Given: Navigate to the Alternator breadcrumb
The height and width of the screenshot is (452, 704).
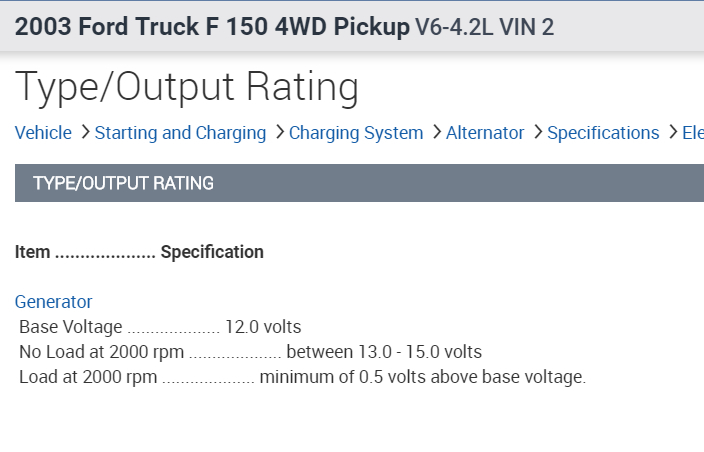Looking at the screenshot, I should (485, 133).
